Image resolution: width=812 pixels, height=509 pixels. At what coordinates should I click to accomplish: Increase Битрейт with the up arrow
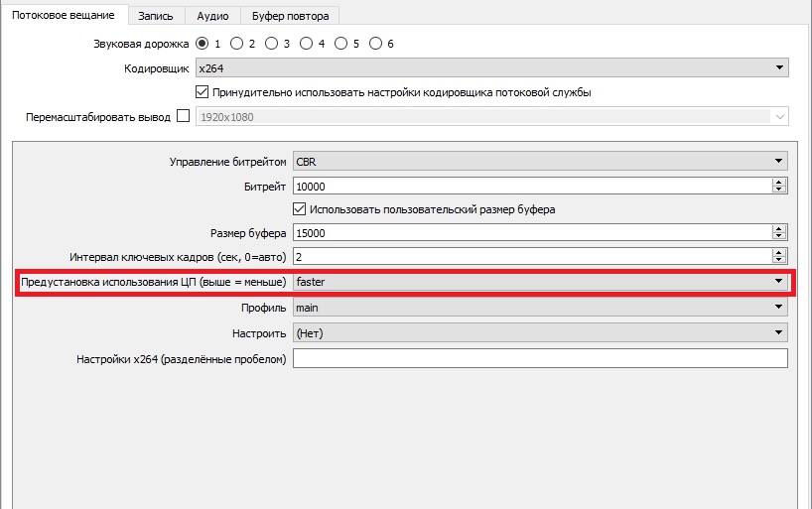(x=779, y=182)
